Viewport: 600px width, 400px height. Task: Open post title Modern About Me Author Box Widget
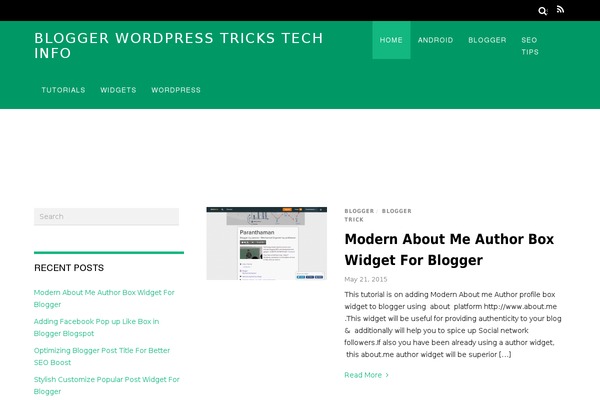point(449,250)
